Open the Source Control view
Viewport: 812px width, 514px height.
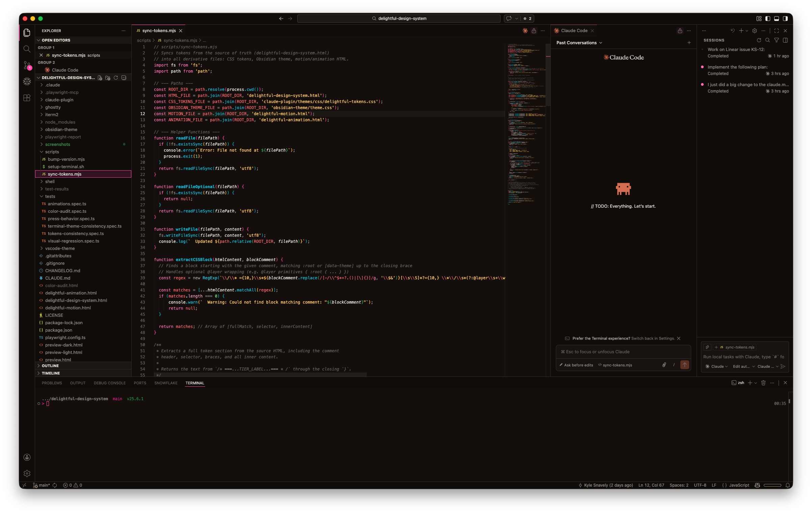(x=27, y=65)
